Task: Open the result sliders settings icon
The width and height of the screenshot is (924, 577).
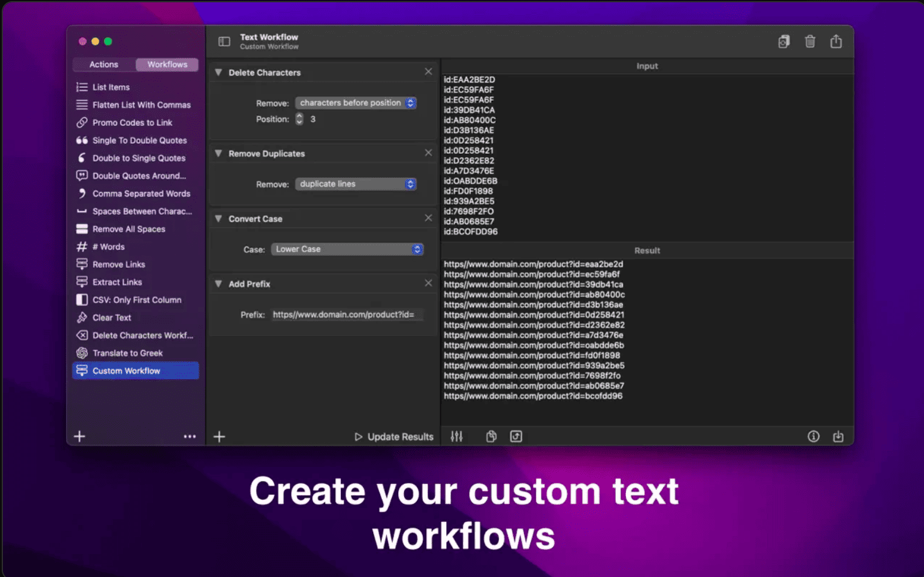Action: [457, 437]
